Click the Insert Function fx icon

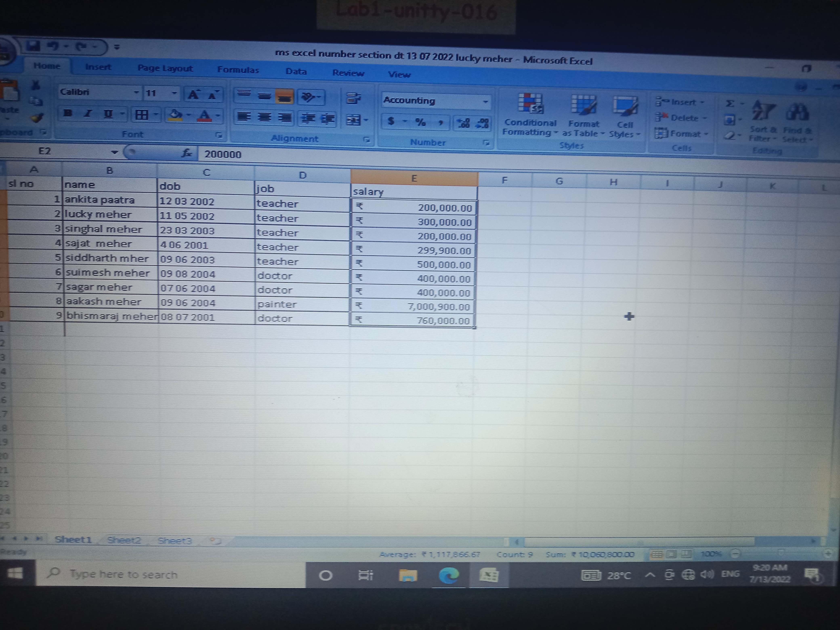[x=186, y=153]
